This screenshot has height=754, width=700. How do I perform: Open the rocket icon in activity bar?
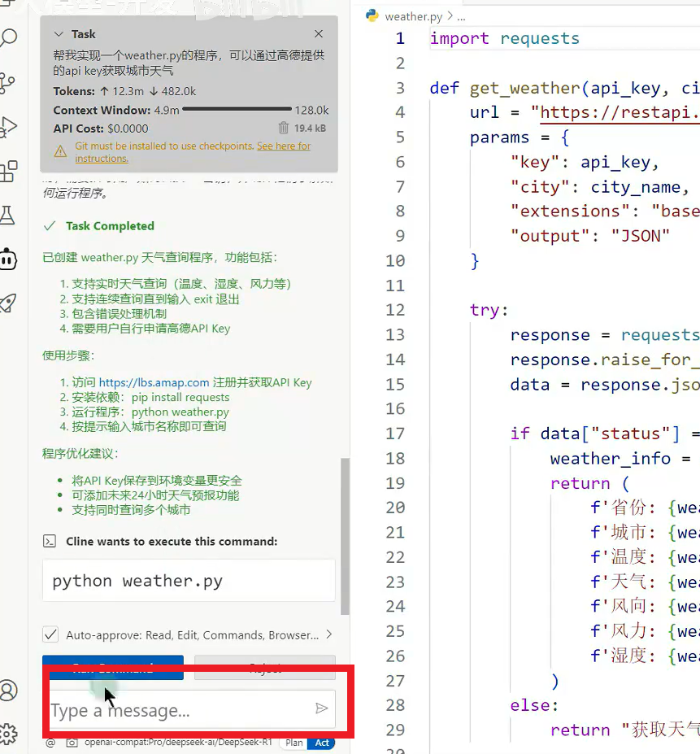pyautogui.click(x=8, y=303)
